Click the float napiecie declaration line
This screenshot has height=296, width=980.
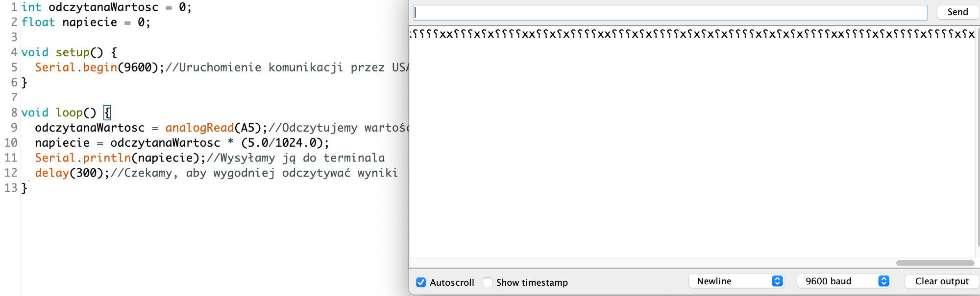pos(86,23)
